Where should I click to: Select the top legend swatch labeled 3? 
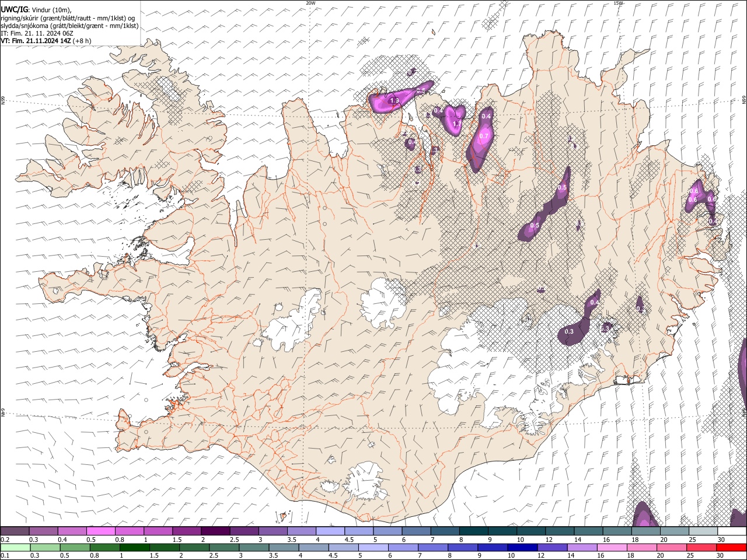pyautogui.click(x=273, y=531)
